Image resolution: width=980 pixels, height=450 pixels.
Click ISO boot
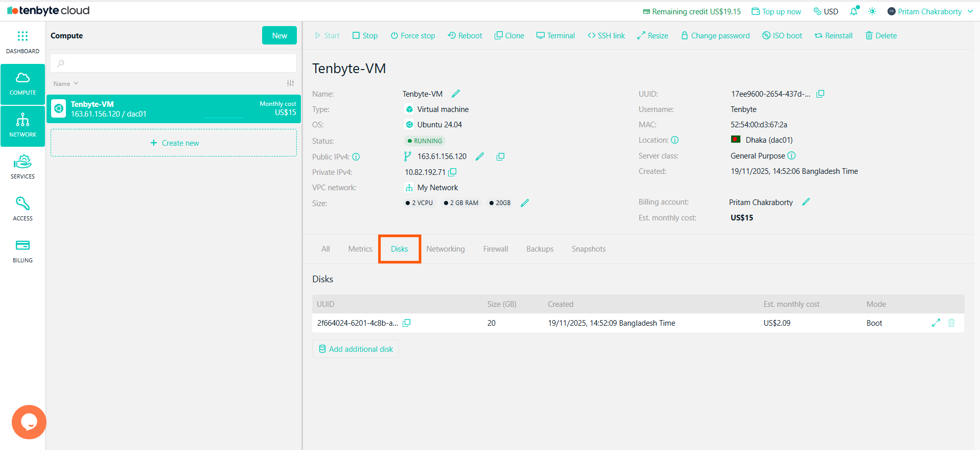coord(782,36)
